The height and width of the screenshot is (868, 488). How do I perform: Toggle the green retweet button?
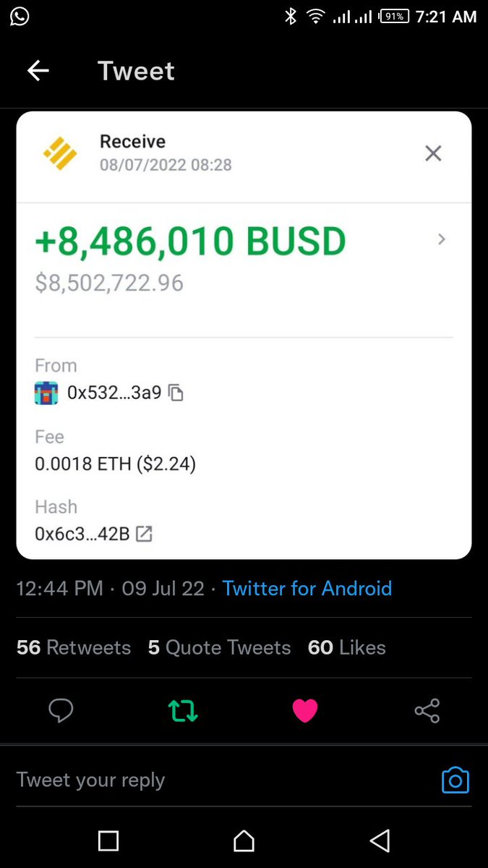(183, 711)
